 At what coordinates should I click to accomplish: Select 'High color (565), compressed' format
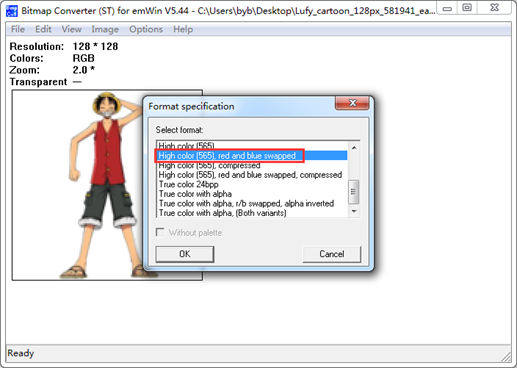click(x=252, y=165)
